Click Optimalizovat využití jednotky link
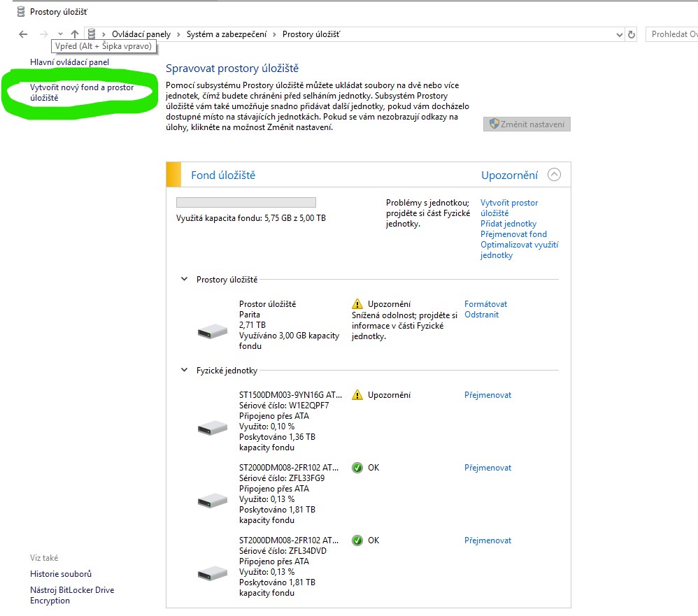This screenshot has width=698, height=616. pos(519,250)
